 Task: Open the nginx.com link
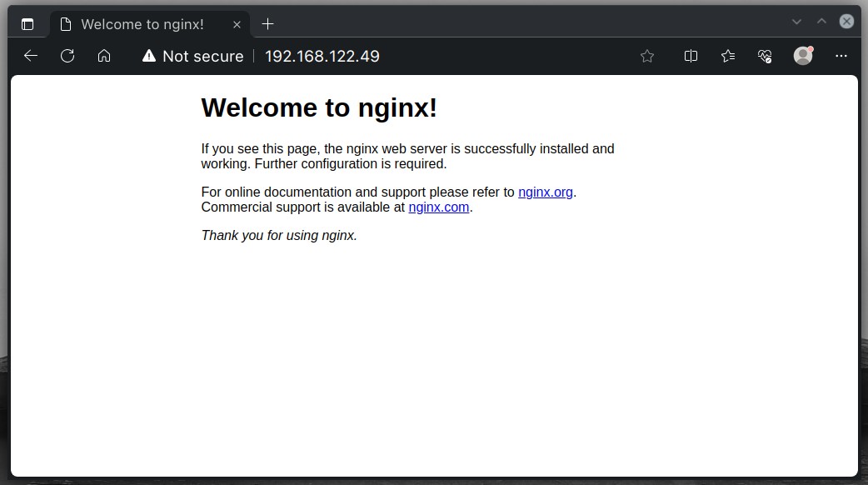[438, 207]
